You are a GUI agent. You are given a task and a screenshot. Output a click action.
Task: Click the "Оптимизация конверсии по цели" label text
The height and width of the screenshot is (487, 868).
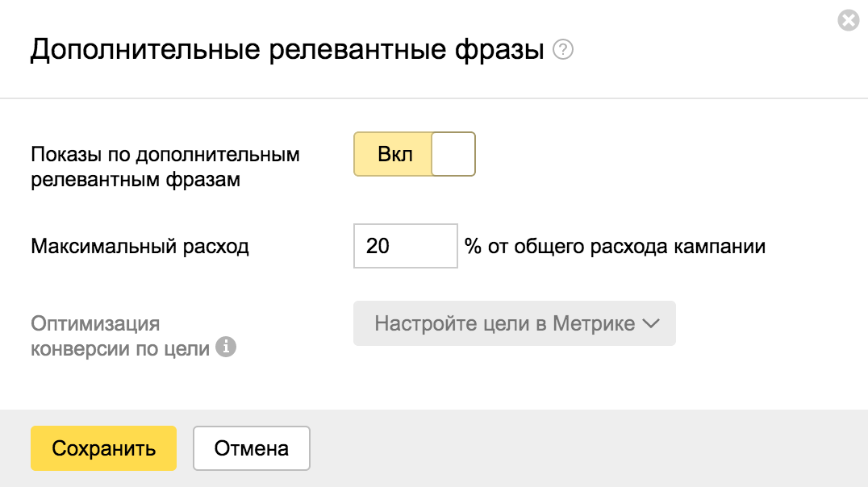tap(121, 336)
